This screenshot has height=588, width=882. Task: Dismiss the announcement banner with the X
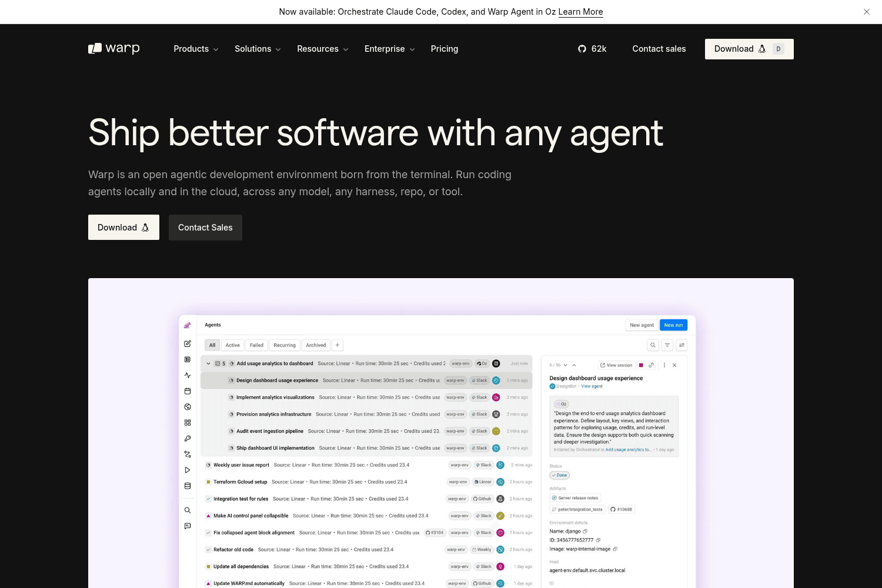pyautogui.click(x=866, y=12)
